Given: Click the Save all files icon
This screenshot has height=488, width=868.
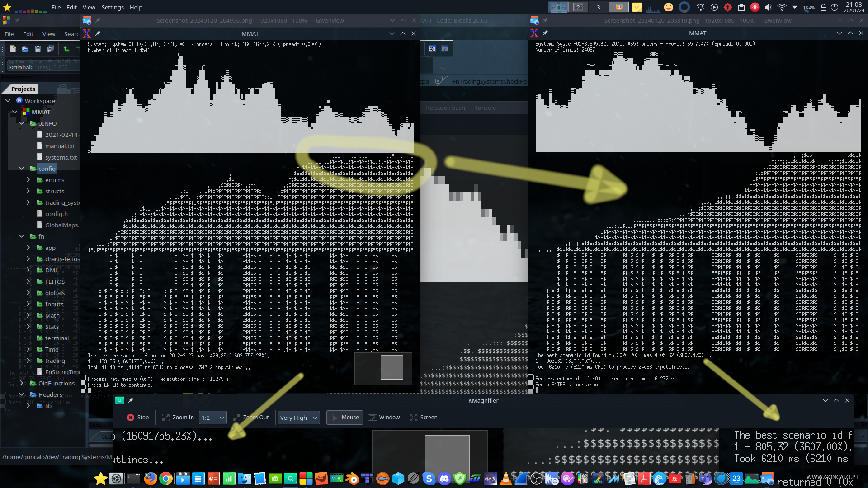Looking at the screenshot, I should [x=50, y=49].
